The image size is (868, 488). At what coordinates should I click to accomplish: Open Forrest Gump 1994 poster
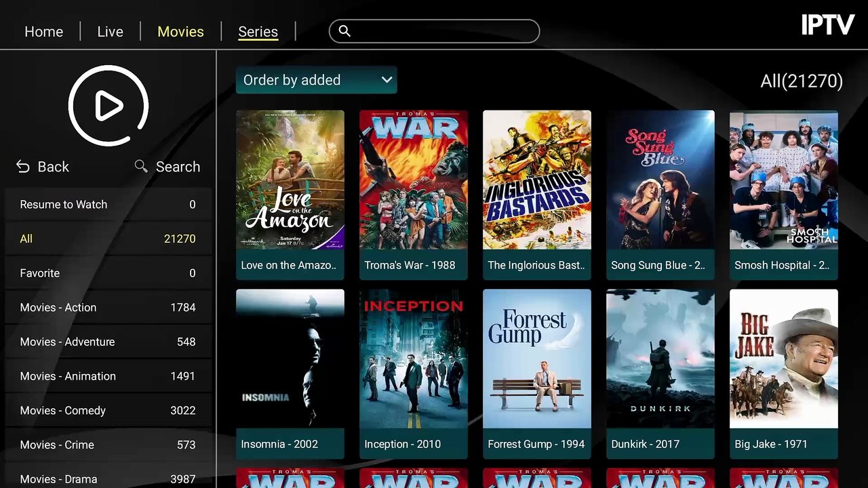tap(537, 359)
